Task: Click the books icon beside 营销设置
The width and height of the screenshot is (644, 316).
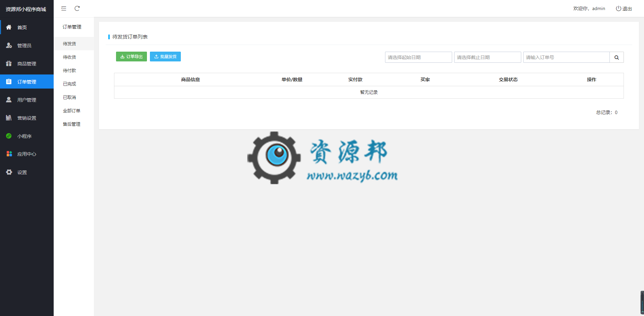Action: pos(9,118)
